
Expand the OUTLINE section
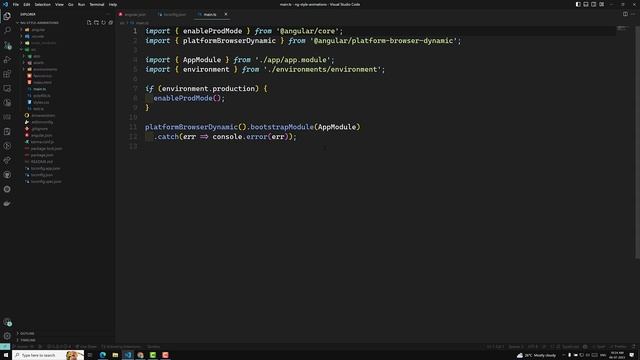27,333
